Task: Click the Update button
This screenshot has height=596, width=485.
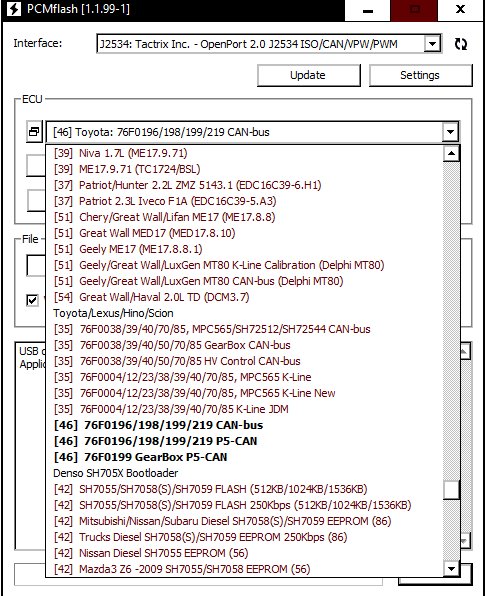Action: 309,75
